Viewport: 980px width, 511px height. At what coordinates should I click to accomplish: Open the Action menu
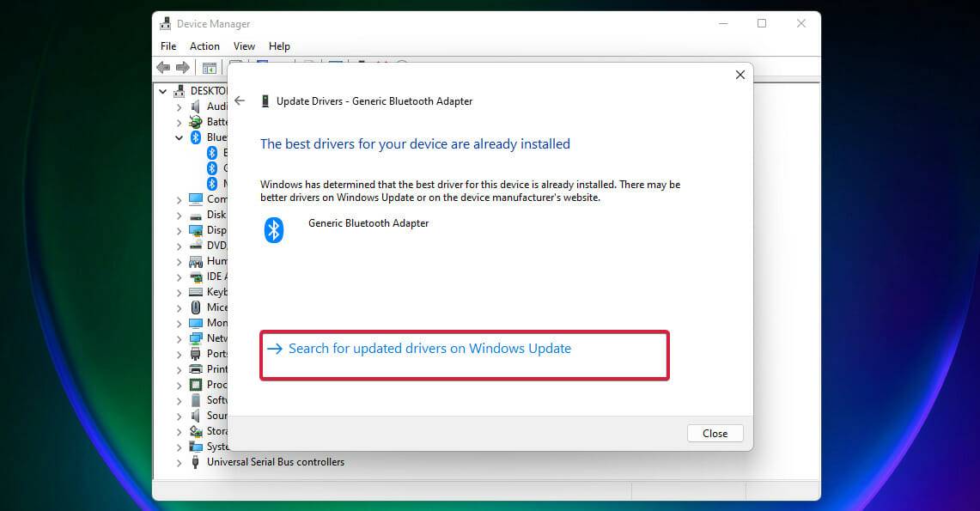204,46
